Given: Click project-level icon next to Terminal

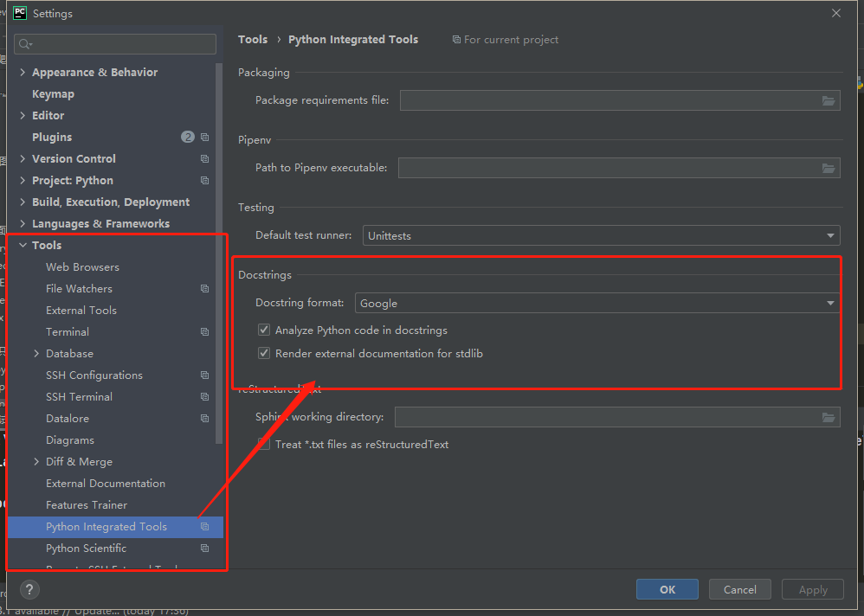Looking at the screenshot, I should click(x=204, y=332).
